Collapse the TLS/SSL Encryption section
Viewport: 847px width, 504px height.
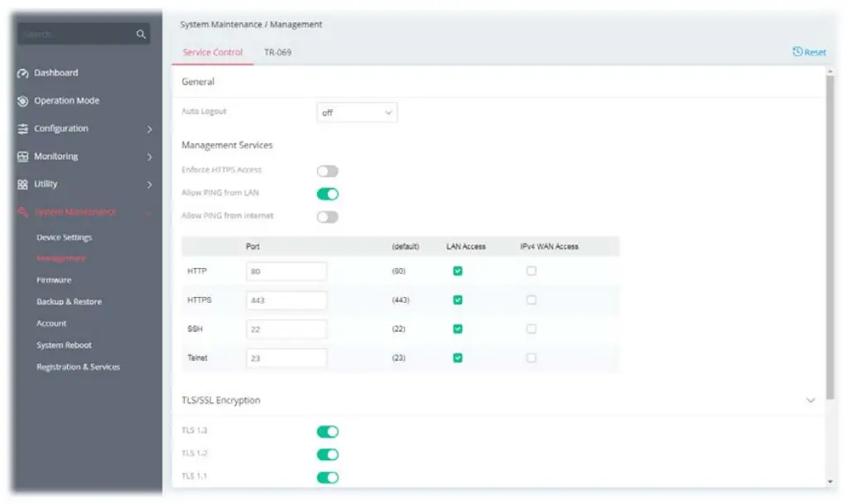(x=811, y=401)
